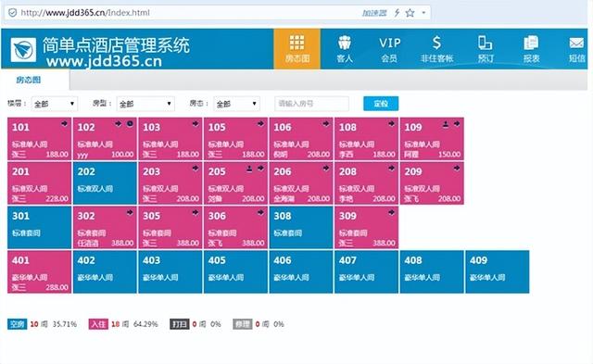
Task: Select occupied room 209 tile
Action: point(432,183)
